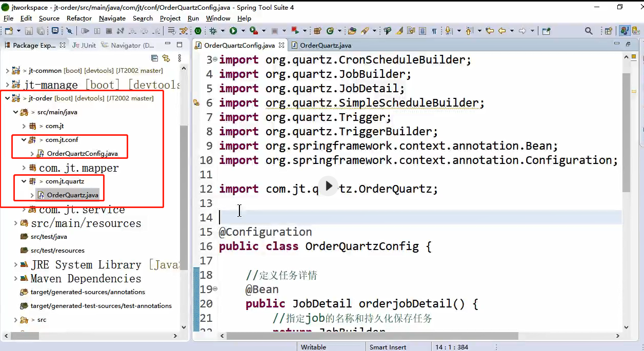
Task: Click Smart Insert in status bar
Action: 388,347
